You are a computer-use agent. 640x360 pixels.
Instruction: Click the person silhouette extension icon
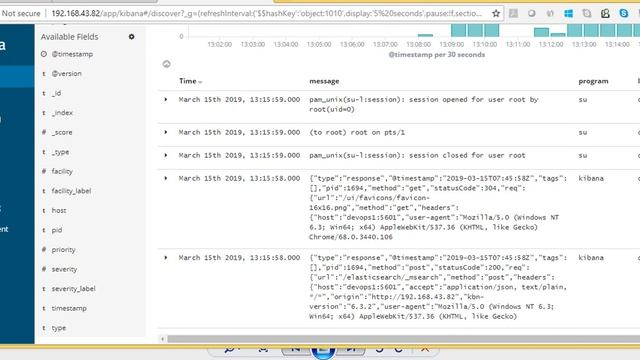click(605, 13)
